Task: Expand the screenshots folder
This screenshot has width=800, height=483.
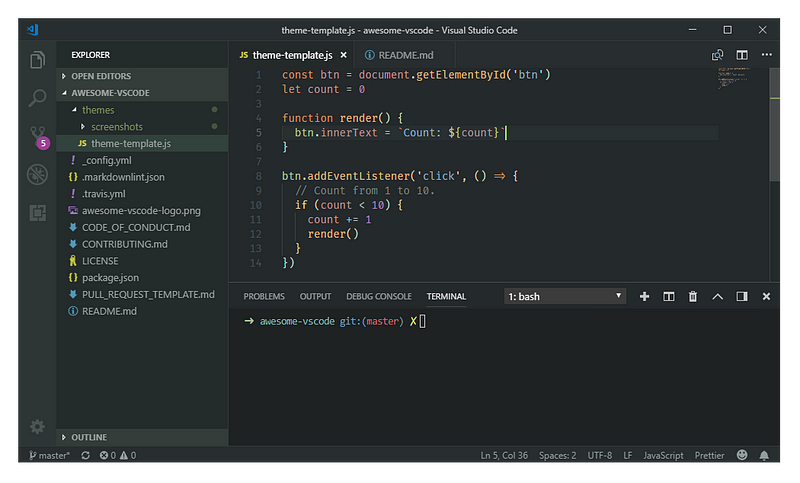Action: point(142,126)
